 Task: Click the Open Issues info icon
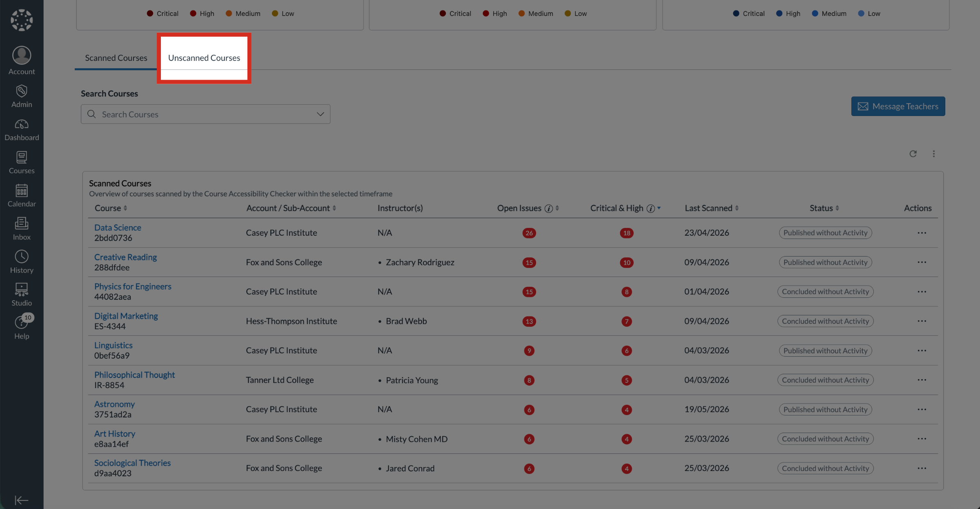[549, 209]
